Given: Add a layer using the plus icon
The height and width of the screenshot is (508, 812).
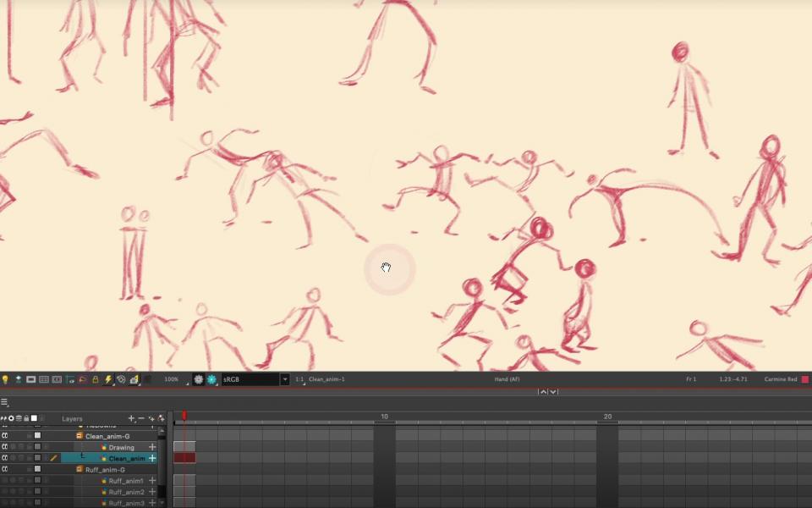Looking at the screenshot, I should (x=131, y=419).
